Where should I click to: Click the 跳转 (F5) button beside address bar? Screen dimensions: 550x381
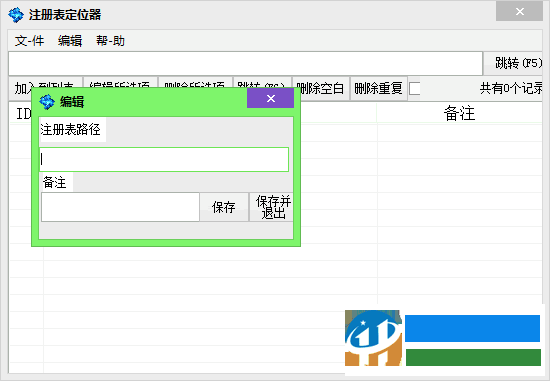tap(513, 64)
